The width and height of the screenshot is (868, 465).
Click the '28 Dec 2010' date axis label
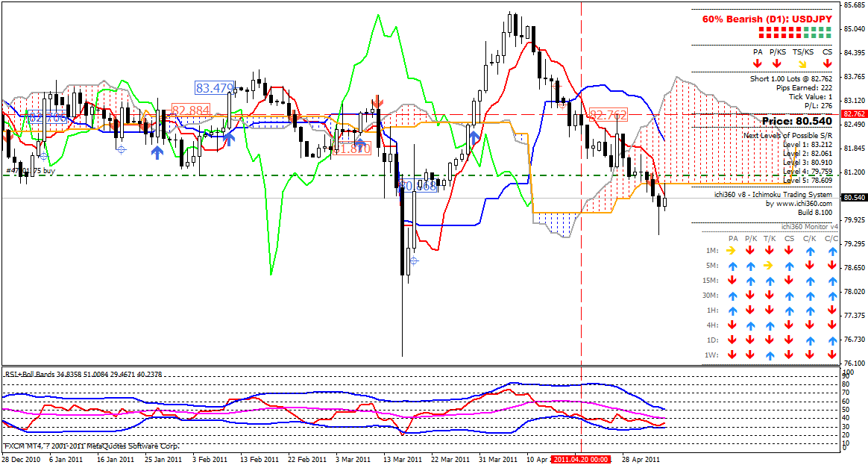21,460
